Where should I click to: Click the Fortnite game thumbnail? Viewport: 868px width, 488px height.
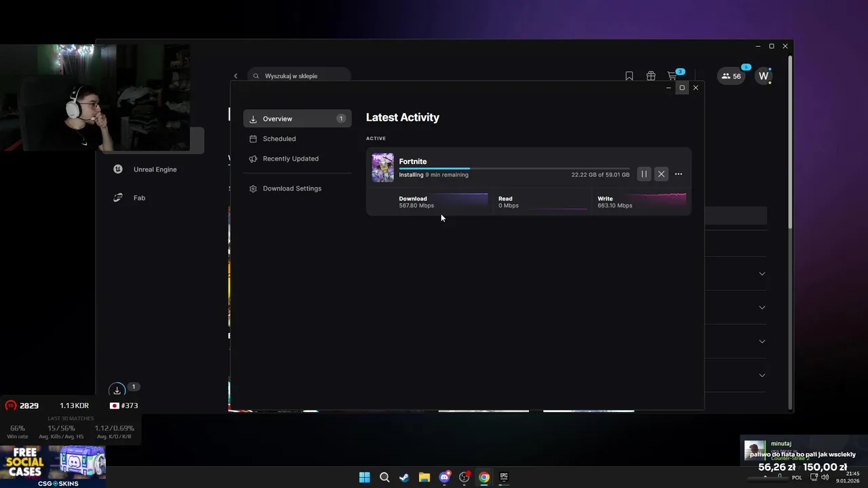[x=382, y=167]
